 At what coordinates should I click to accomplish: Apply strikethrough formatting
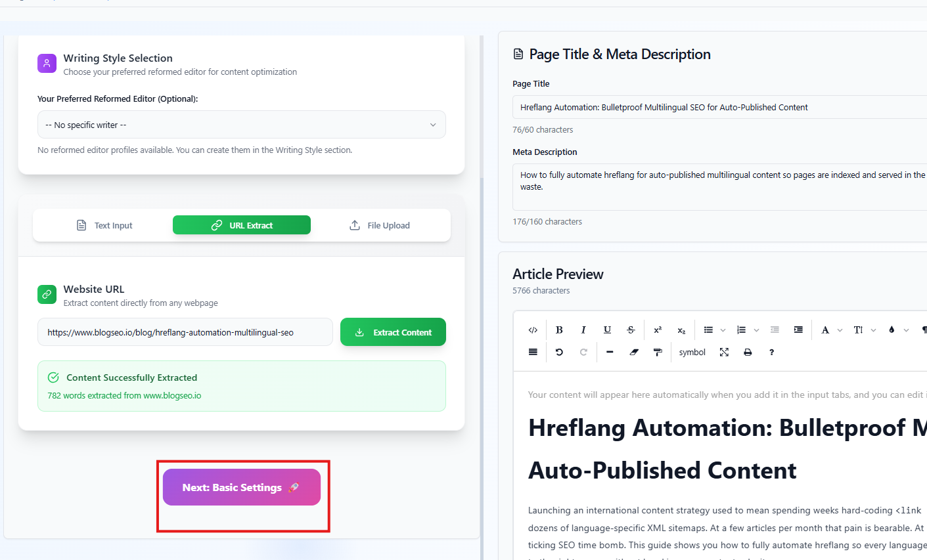[x=631, y=330]
